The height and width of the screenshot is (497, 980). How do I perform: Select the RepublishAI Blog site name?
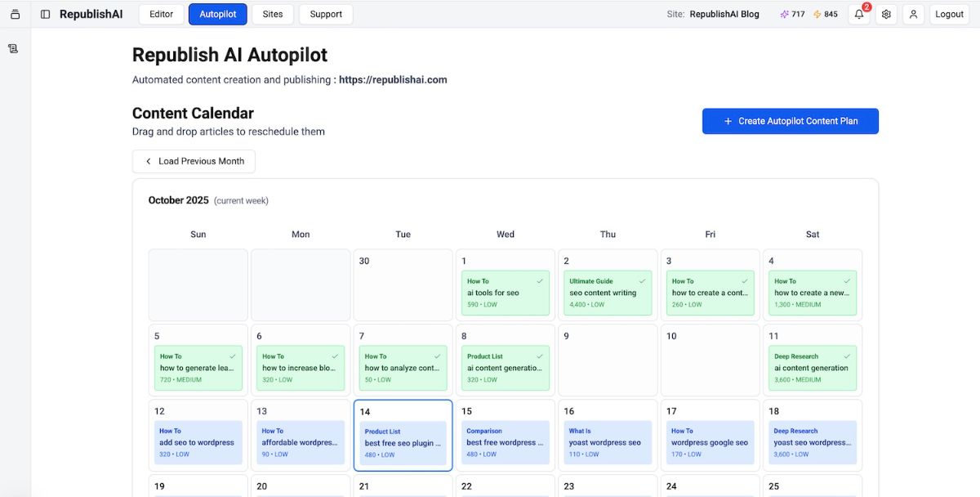click(724, 14)
